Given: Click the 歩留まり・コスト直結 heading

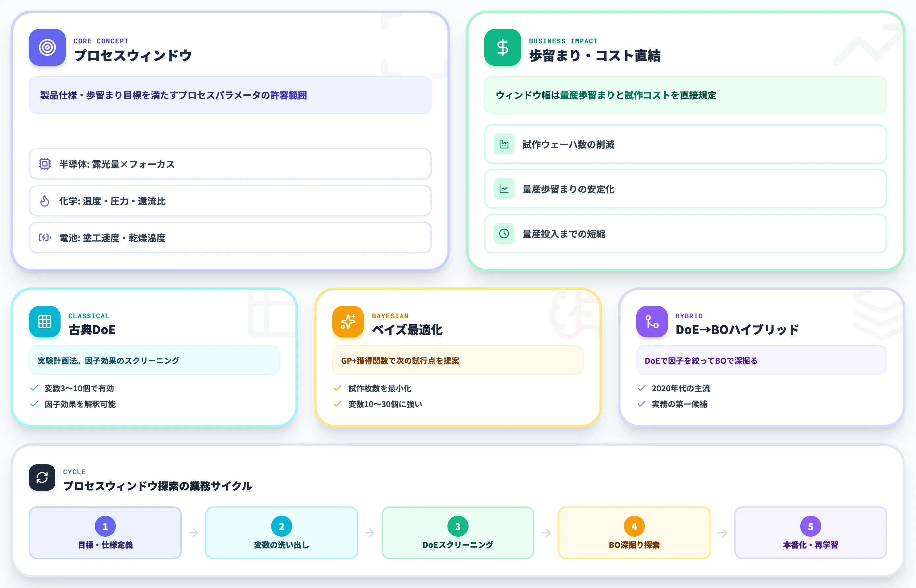Looking at the screenshot, I should tap(595, 56).
